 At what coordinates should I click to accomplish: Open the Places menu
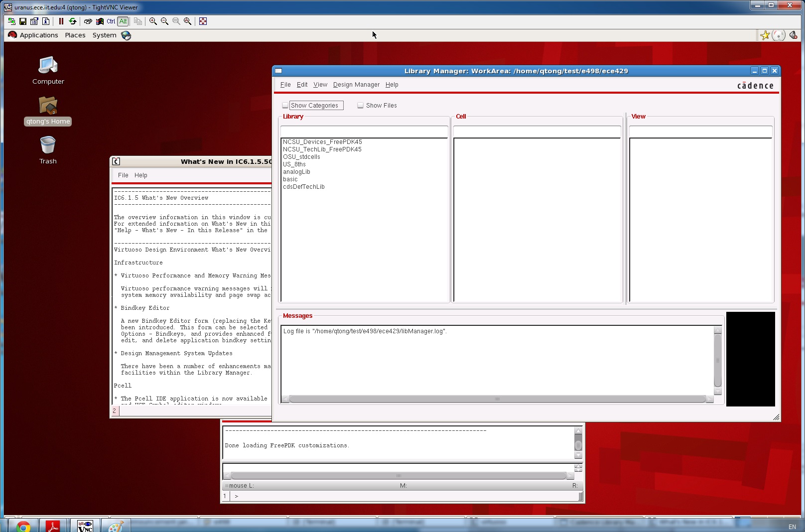pyautogui.click(x=75, y=35)
